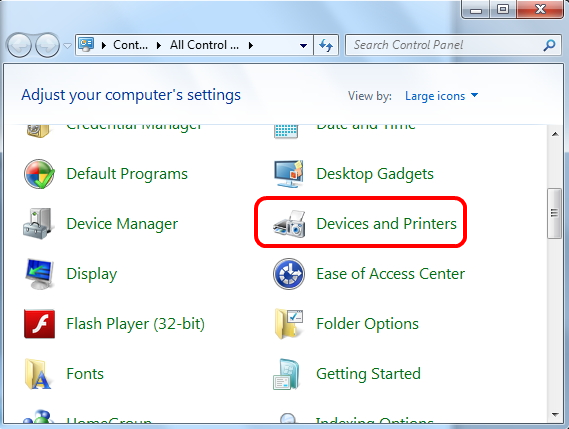This screenshot has height=429, width=569.
Task: Expand the recent pages arrow beside Forward
Action: click(67, 45)
